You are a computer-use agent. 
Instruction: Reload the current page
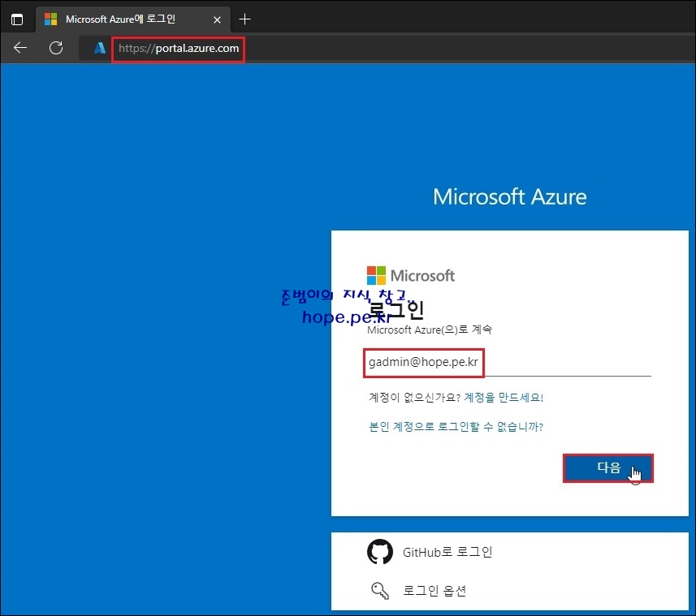pos(56,47)
